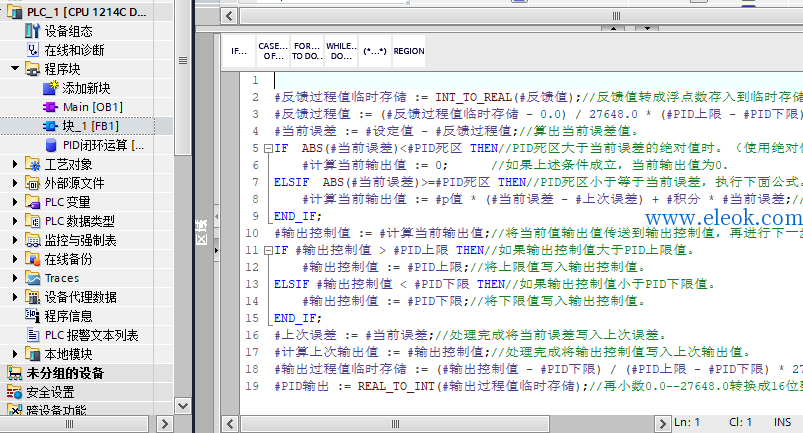The width and height of the screenshot is (803, 433).
Task: Click the Main [OB1] block icon
Action: click(x=50, y=107)
